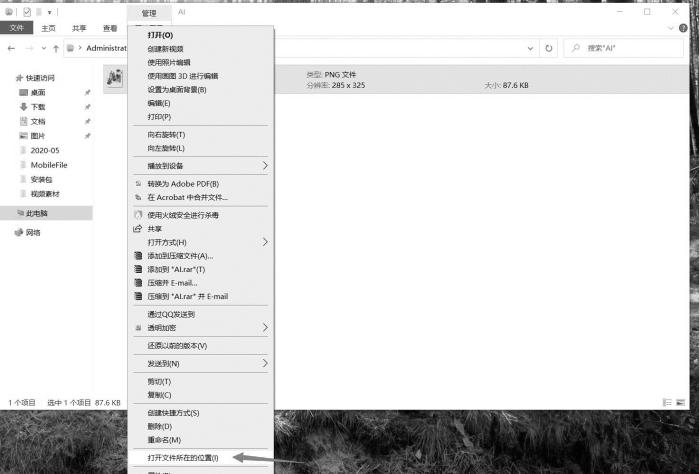699x474 pixels.
Task: Choose 打开(O) in the context menu
Action: pos(201,35)
